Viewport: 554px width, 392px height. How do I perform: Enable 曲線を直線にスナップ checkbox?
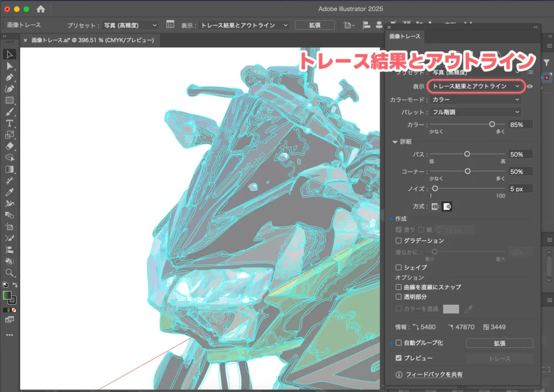(399, 287)
